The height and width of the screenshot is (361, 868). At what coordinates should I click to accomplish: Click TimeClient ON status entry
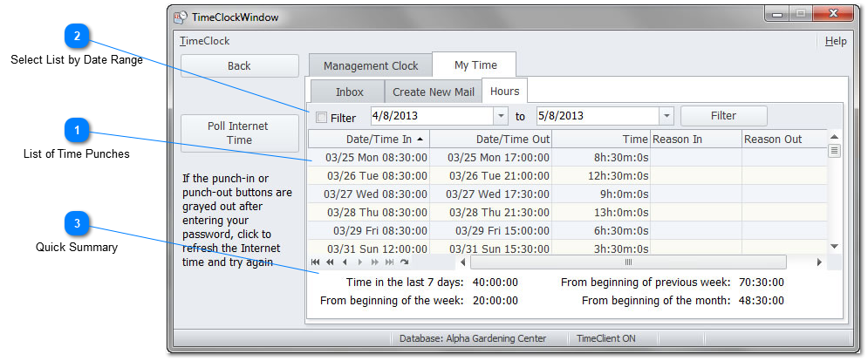605,338
